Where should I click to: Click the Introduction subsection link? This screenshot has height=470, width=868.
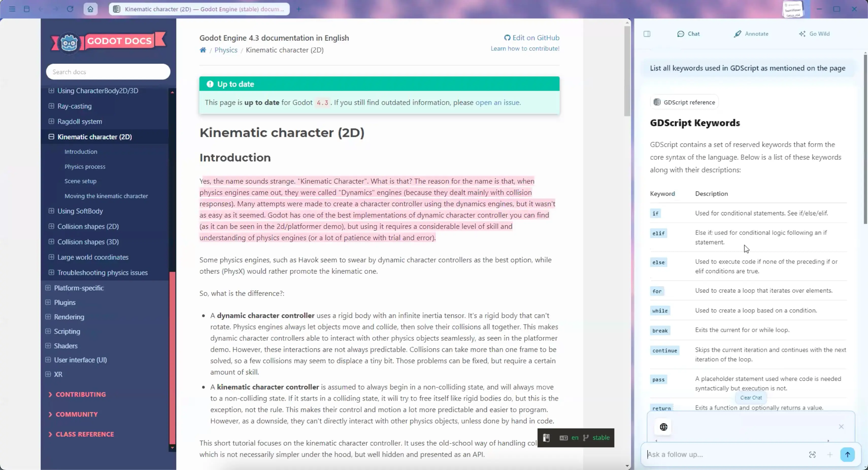[81, 151]
